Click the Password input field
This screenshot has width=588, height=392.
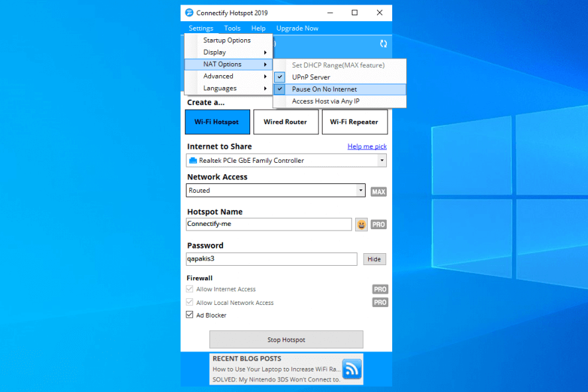(x=271, y=259)
